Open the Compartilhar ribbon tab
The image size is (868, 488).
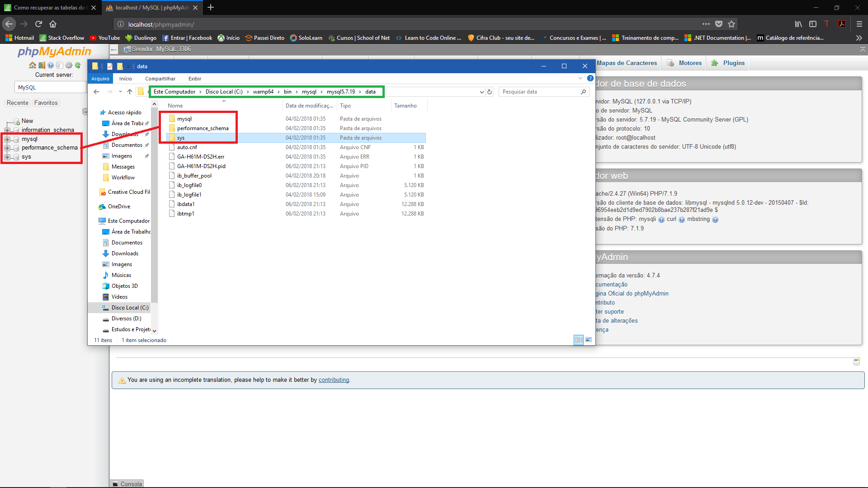(x=160, y=79)
